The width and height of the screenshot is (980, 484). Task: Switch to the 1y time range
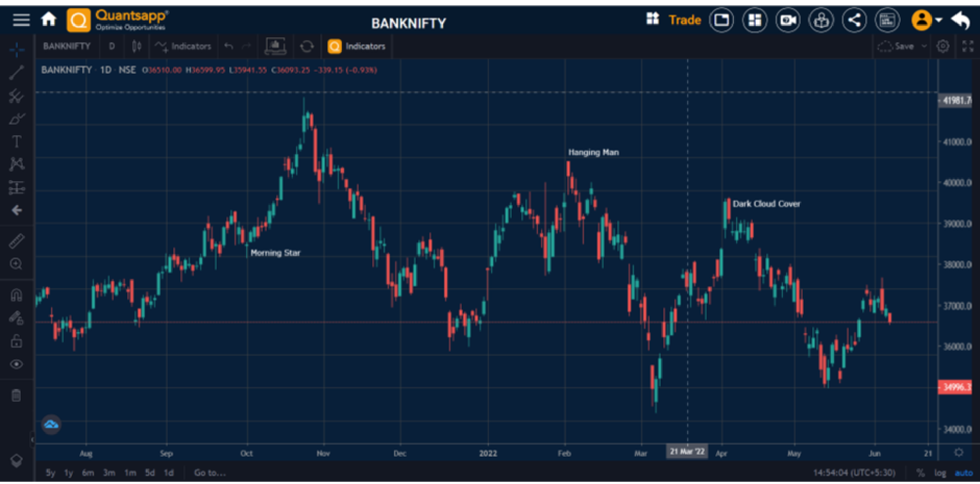pyautogui.click(x=68, y=473)
